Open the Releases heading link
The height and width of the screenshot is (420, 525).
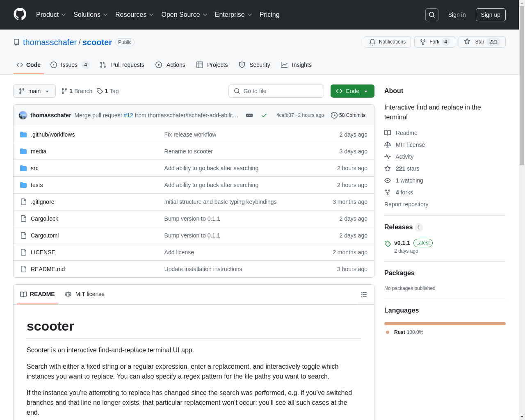coord(404,227)
